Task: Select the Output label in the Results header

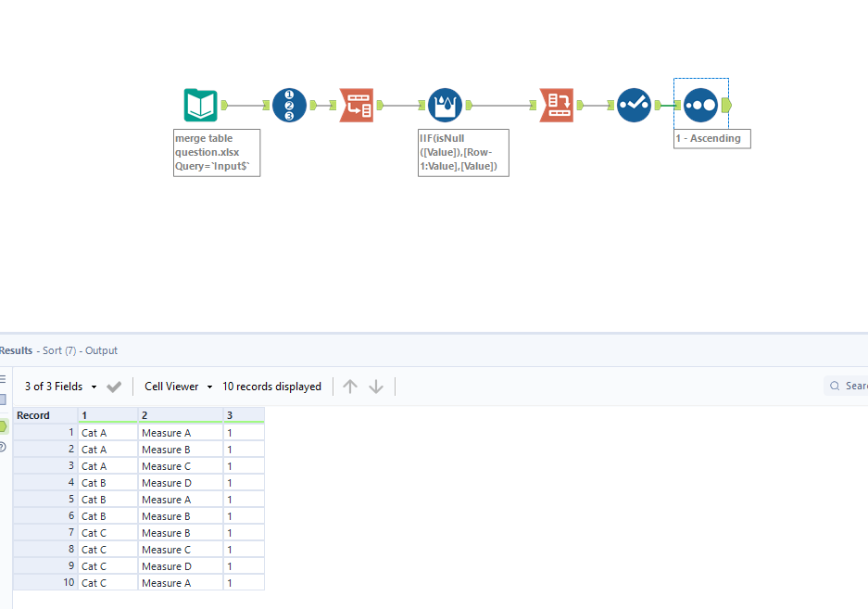Action: (101, 350)
